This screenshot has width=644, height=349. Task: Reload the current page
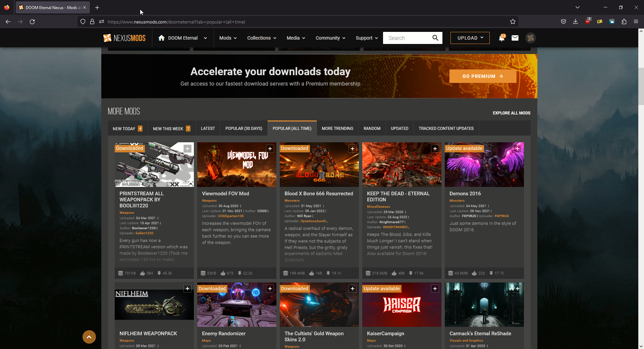(32, 22)
